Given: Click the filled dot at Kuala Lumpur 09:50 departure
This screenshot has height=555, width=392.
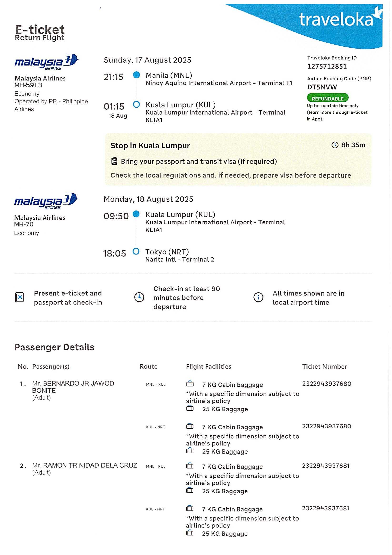Looking at the screenshot, I should pyautogui.click(x=136, y=214).
